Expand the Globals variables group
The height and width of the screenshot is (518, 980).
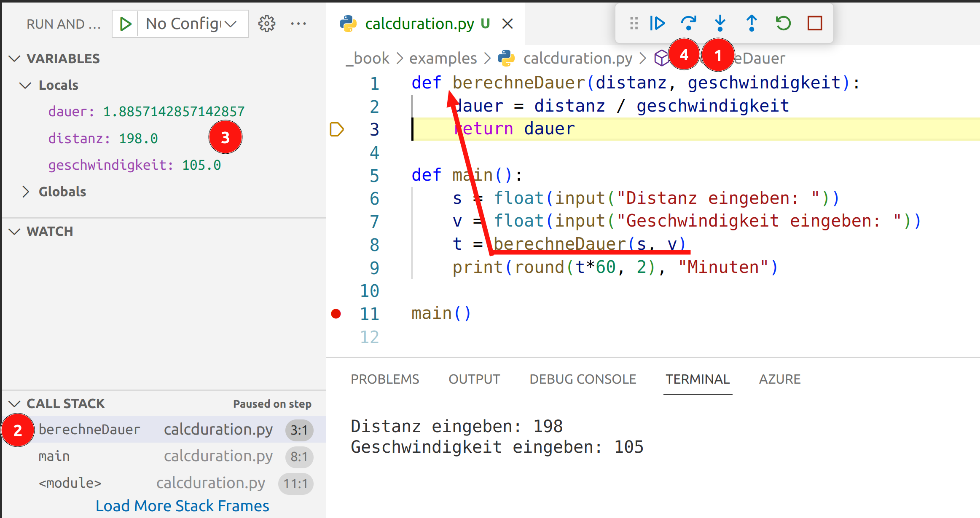pyautogui.click(x=25, y=192)
